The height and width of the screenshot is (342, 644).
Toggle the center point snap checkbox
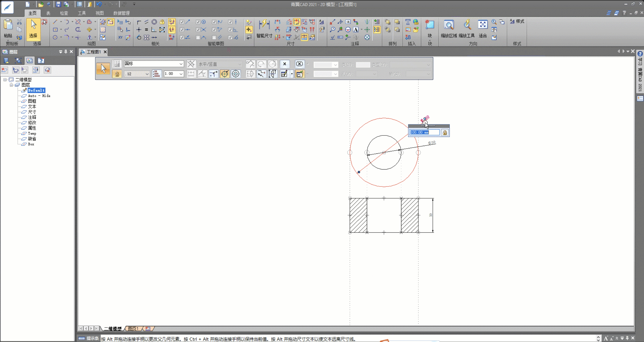[198, 22]
